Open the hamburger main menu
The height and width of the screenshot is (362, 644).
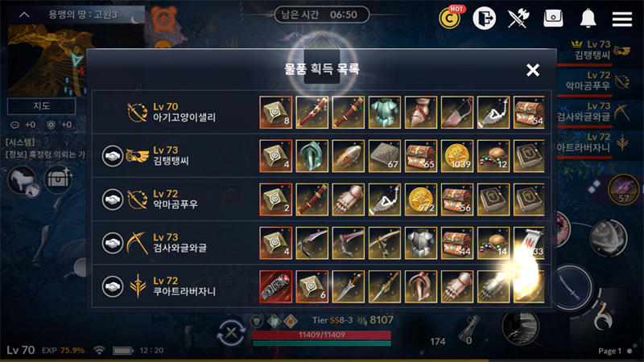621,19
